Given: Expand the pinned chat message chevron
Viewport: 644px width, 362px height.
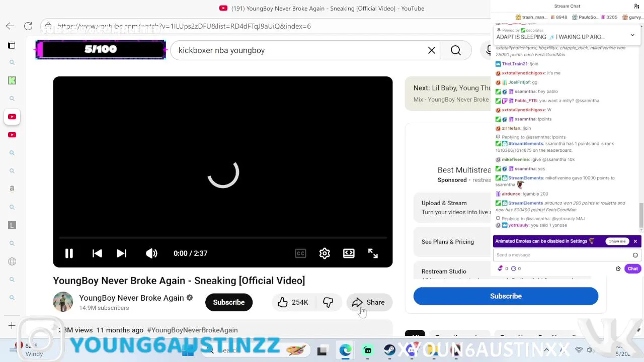Looking at the screenshot, I should [x=632, y=35].
